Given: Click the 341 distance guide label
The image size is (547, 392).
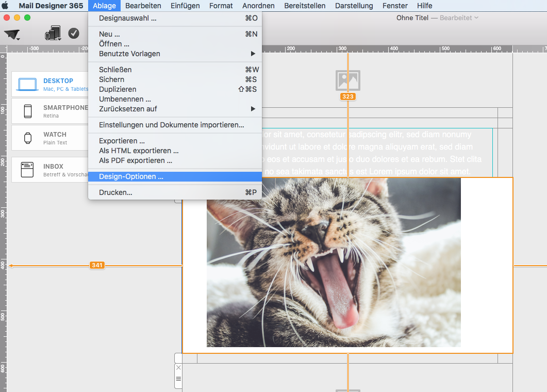Looking at the screenshot, I should [97, 265].
